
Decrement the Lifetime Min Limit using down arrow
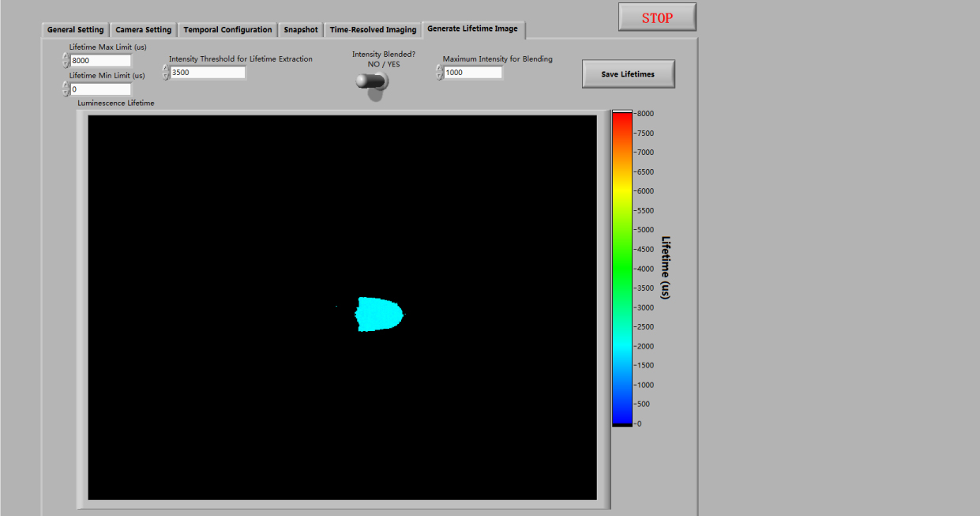click(x=66, y=93)
